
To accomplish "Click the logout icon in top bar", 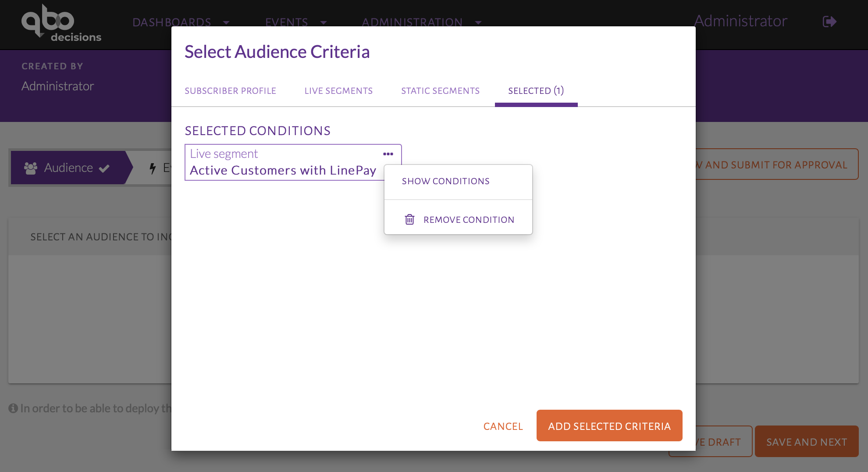I will (x=829, y=21).
